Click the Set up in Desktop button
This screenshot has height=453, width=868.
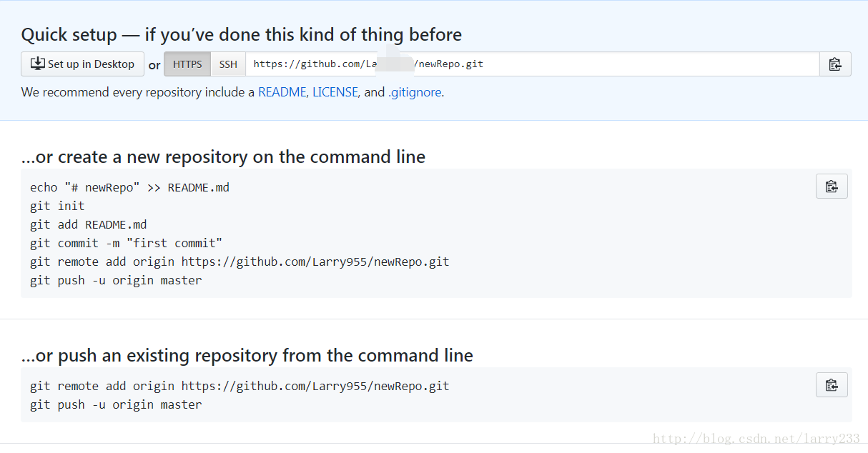(x=82, y=64)
